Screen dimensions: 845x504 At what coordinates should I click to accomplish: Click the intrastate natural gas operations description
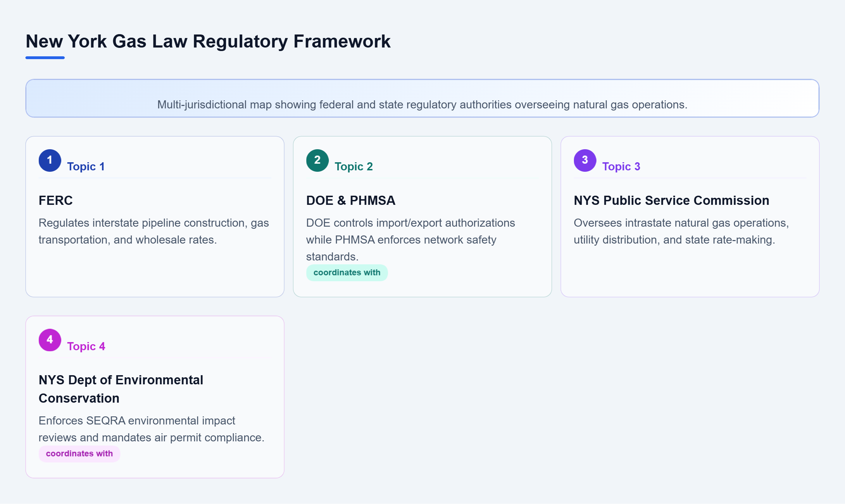(x=681, y=231)
